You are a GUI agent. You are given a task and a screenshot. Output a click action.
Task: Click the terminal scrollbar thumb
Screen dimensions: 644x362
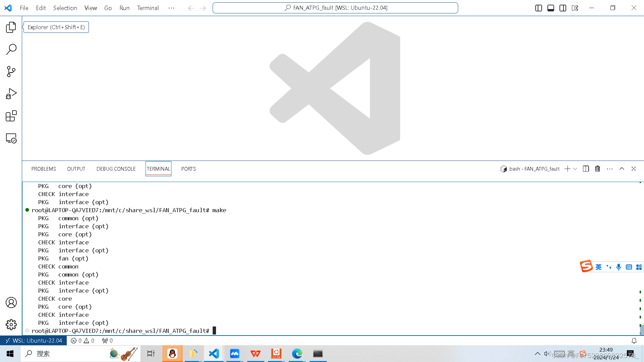click(641, 329)
